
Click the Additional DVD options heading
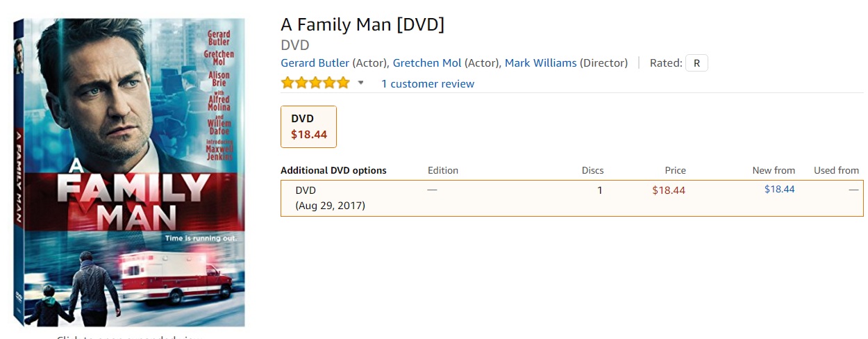point(333,170)
